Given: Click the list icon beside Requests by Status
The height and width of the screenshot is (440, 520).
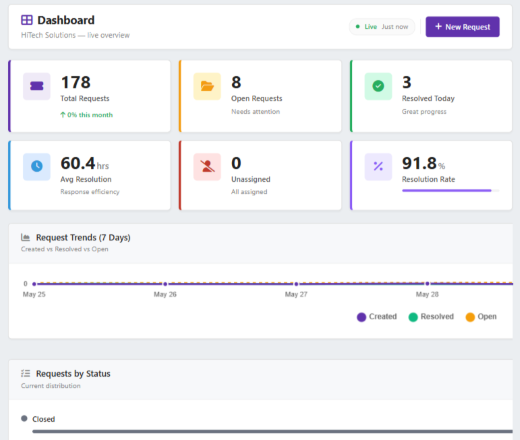Looking at the screenshot, I should (25, 373).
